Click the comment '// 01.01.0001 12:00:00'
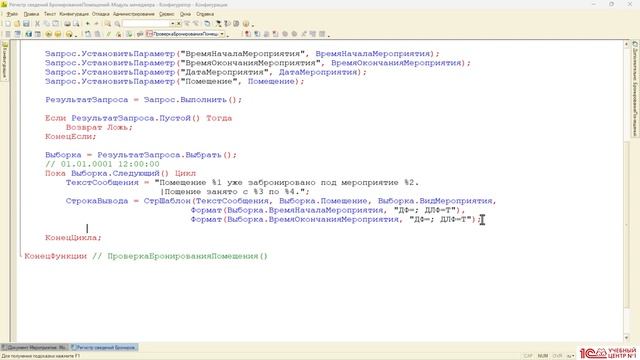This screenshot has width=640, height=360. pos(102,164)
